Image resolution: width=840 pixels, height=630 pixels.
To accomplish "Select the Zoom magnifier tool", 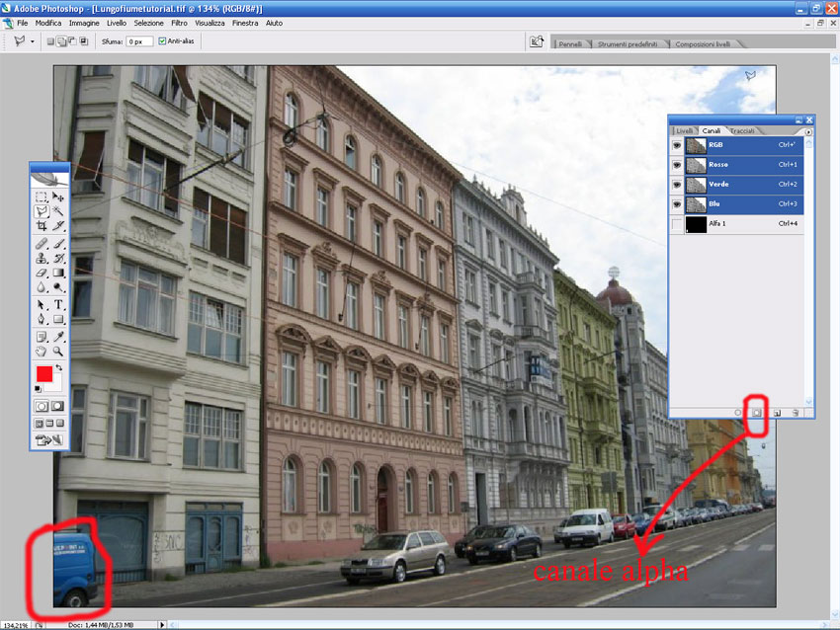I will click(58, 351).
